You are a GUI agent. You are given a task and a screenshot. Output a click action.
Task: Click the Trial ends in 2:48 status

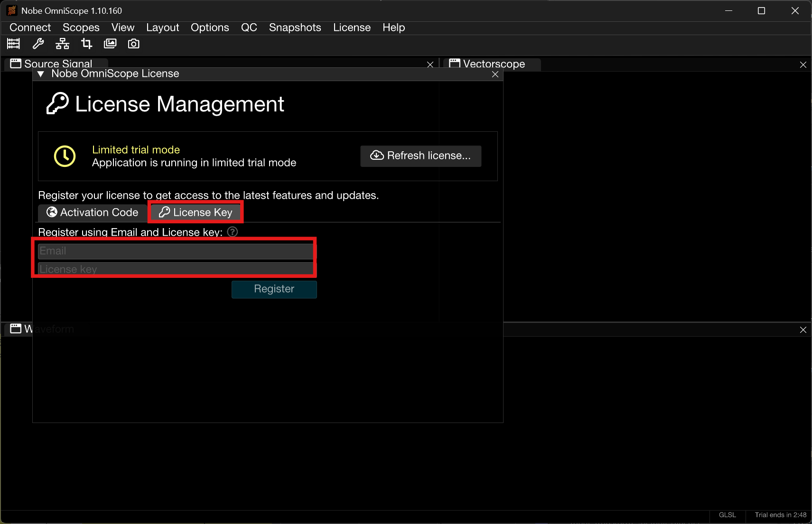(781, 515)
